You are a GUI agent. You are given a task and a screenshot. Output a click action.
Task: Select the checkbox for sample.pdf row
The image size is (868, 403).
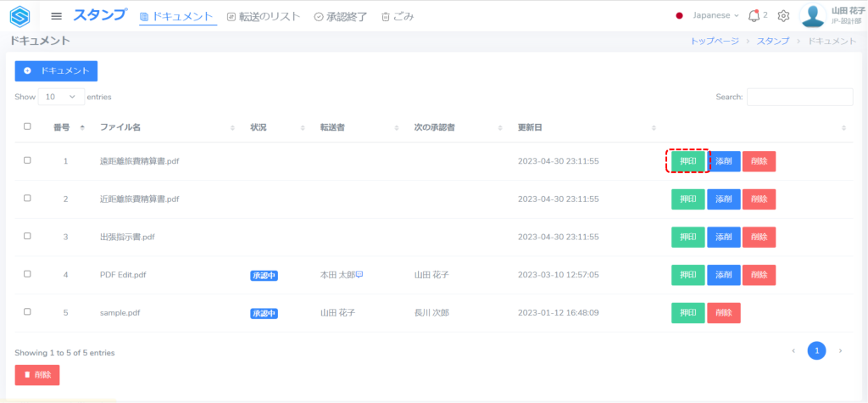click(27, 312)
